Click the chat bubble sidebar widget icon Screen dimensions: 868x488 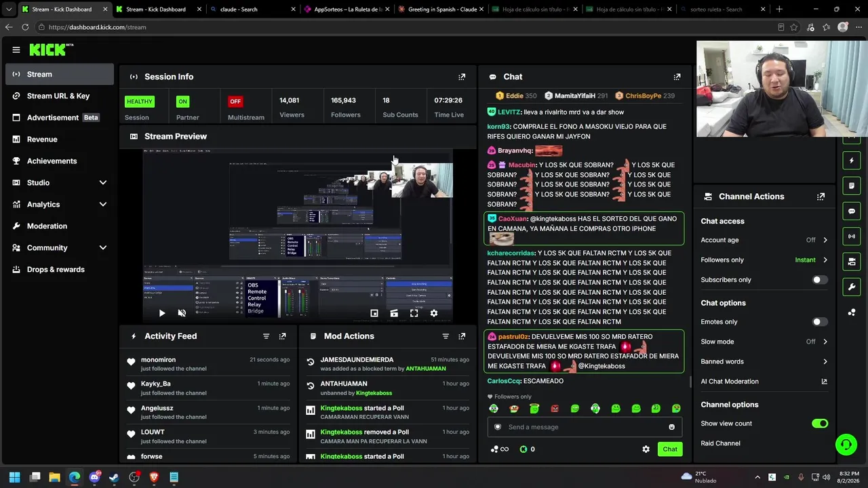click(852, 211)
